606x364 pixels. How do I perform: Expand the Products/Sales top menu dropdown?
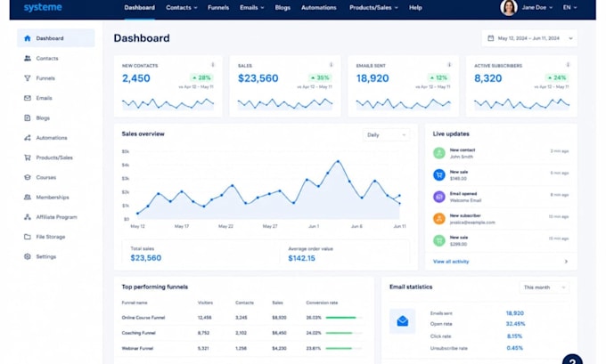click(x=397, y=8)
